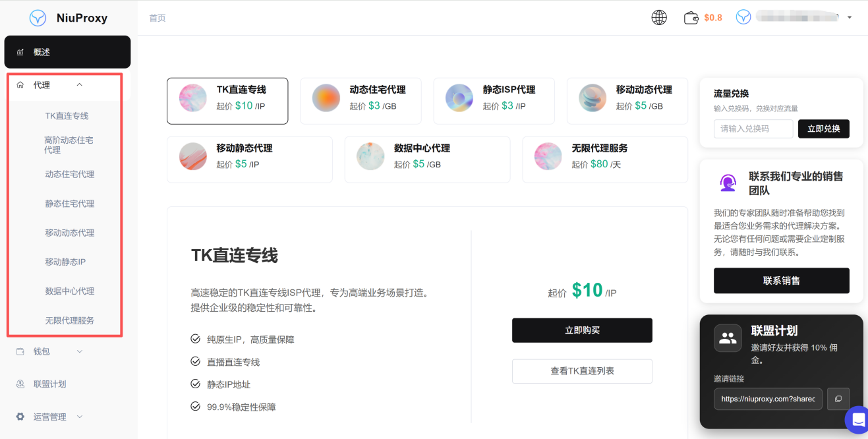Image resolution: width=868 pixels, height=439 pixels.
Task: Open the 概述 overview menu item
Action: tap(67, 52)
